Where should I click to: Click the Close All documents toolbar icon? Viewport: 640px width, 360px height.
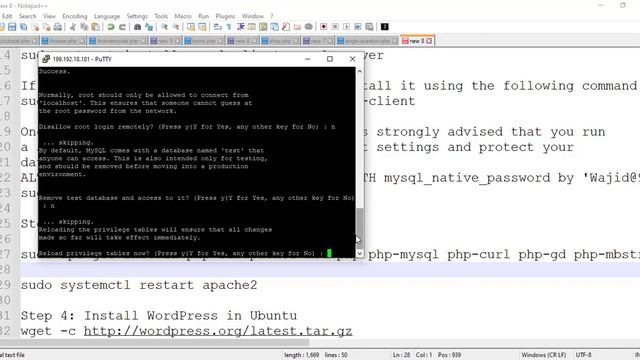47,27
